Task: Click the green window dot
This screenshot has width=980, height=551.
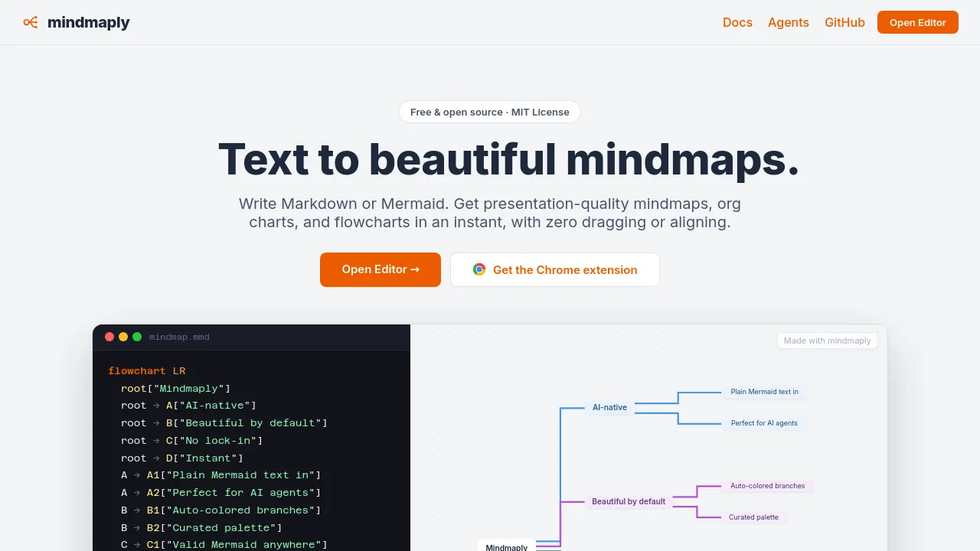Action: click(137, 337)
